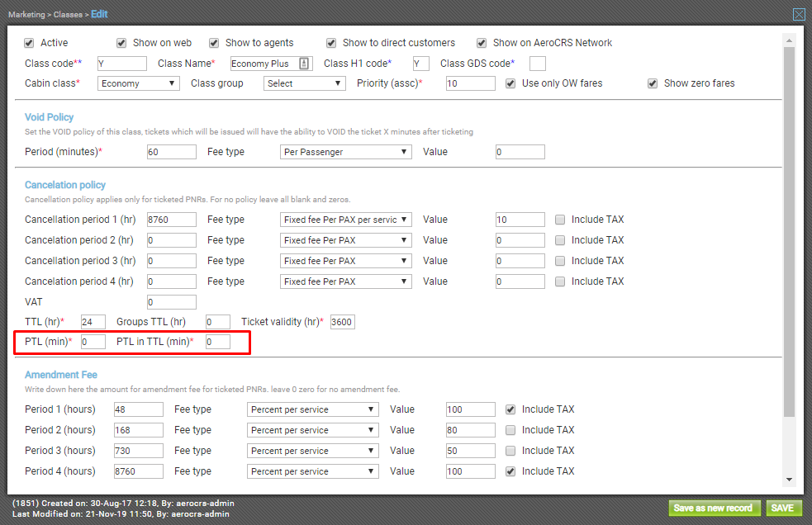The image size is (812, 525).
Task: Open Void Policy Fee type Per Passenger dropdown
Action: pyautogui.click(x=346, y=152)
